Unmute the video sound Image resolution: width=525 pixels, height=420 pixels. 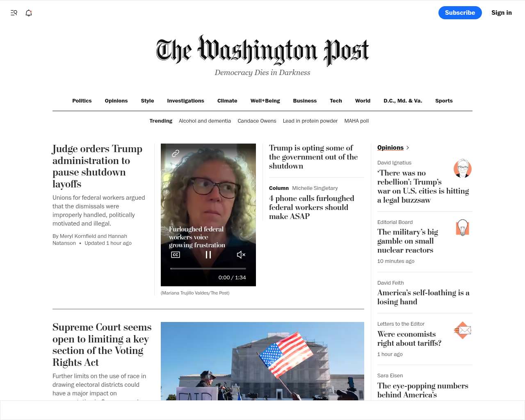[241, 255]
